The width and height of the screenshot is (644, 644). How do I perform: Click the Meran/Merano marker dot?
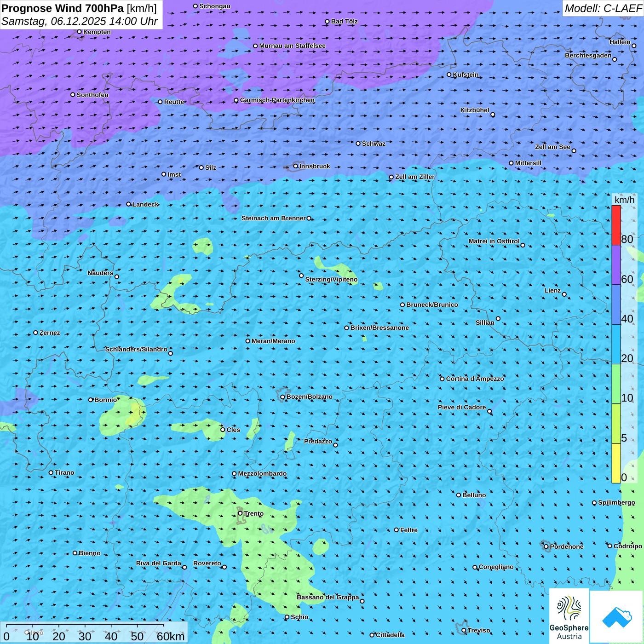[x=247, y=341]
